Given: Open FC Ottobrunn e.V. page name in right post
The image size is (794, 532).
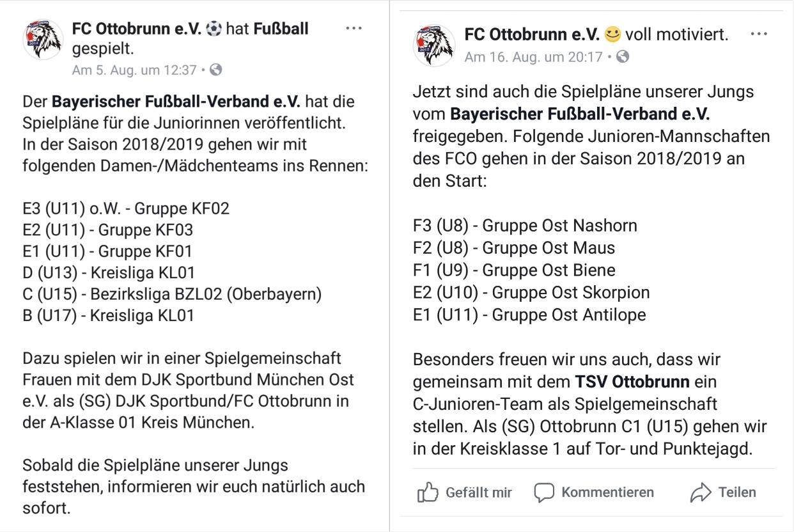Looking at the screenshot, I should [532, 35].
